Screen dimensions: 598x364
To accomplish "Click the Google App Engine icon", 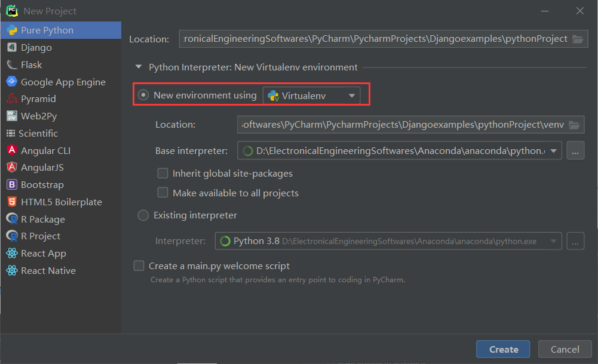I will coord(12,82).
